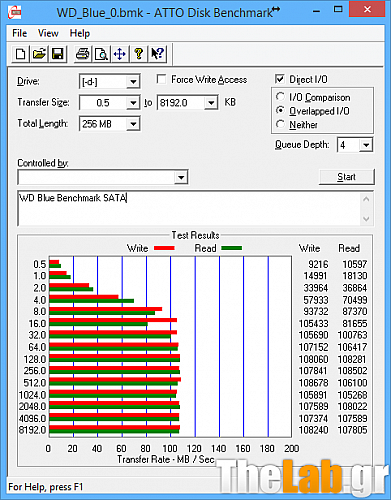Uncheck the Direct I/O checkbox
The image size is (391, 500).
click(280, 79)
